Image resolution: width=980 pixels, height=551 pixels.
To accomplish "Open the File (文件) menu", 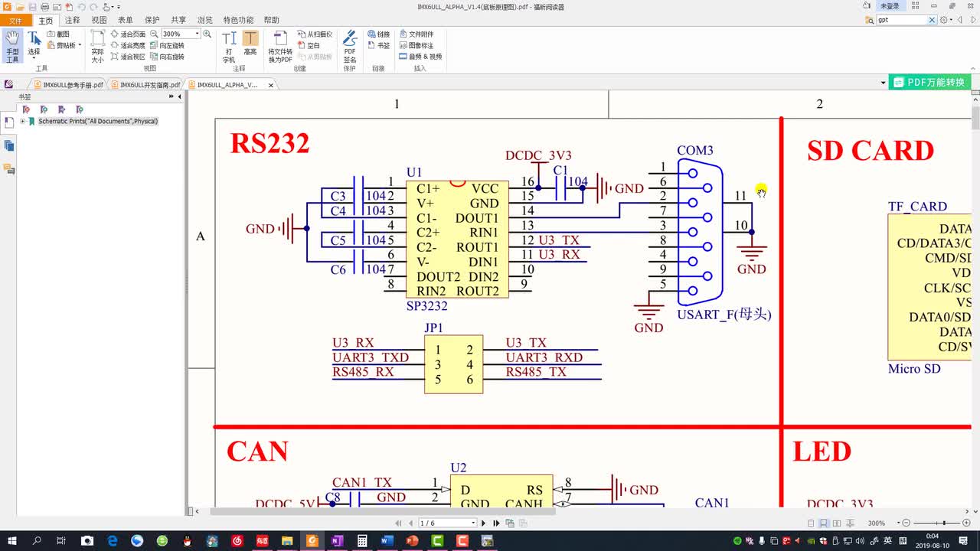I will (15, 21).
